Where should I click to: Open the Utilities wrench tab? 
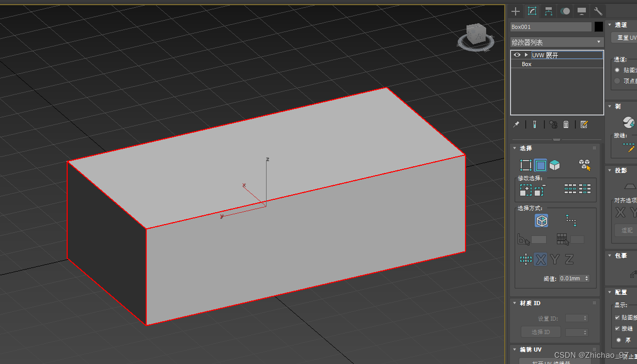(598, 11)
